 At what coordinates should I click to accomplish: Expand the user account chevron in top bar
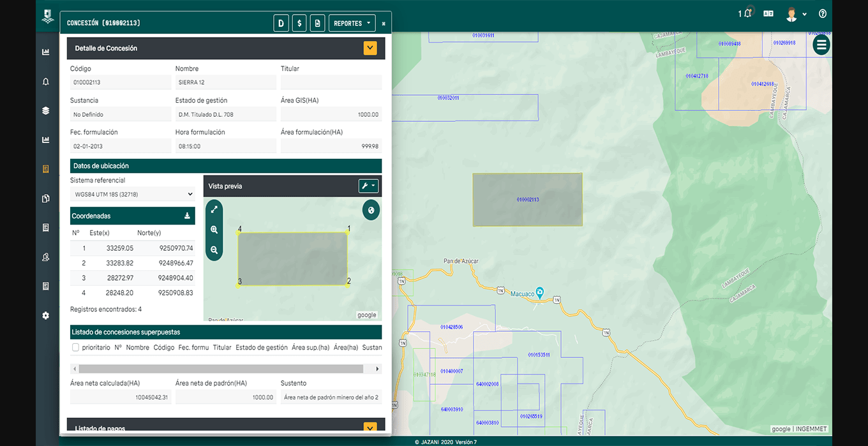pyautogui.click(x=805, y=14)
